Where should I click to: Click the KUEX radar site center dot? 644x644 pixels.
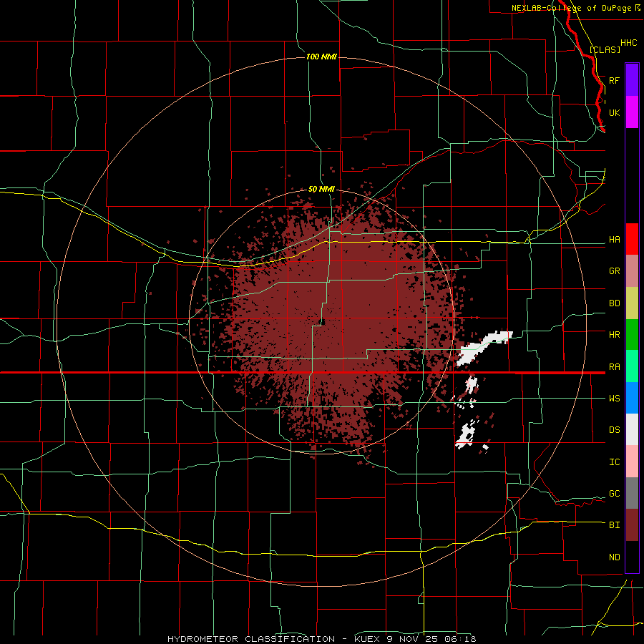[x=323, y=322]
